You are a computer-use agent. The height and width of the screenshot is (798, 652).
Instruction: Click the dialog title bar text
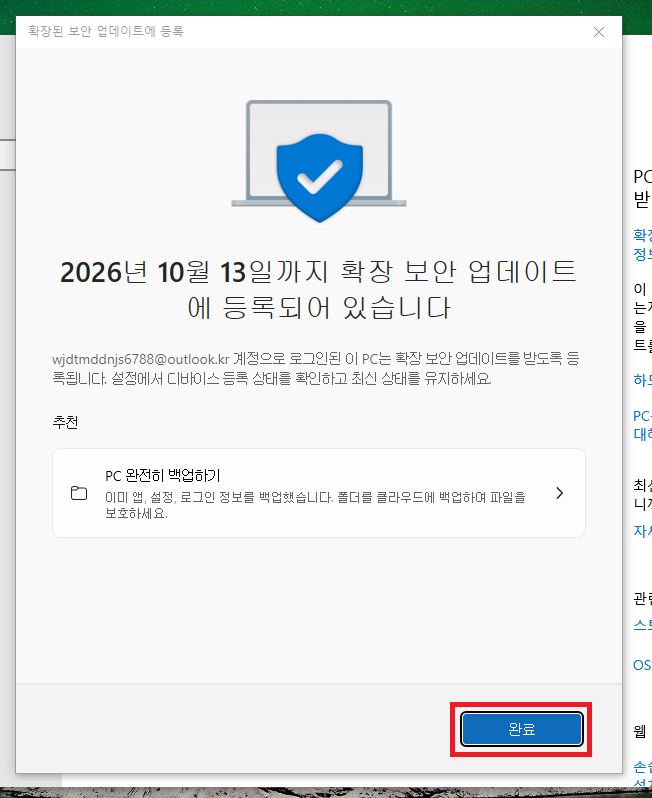click(x=106, y=31)
